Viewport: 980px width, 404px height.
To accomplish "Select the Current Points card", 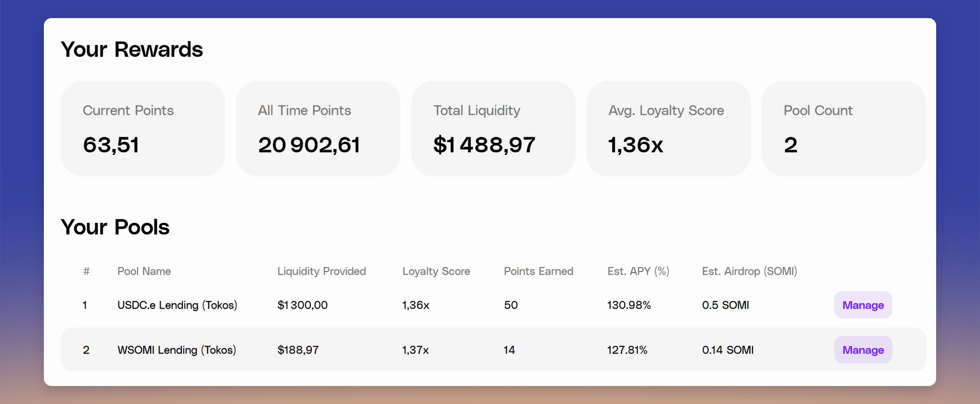I will [x=143, y=129].
